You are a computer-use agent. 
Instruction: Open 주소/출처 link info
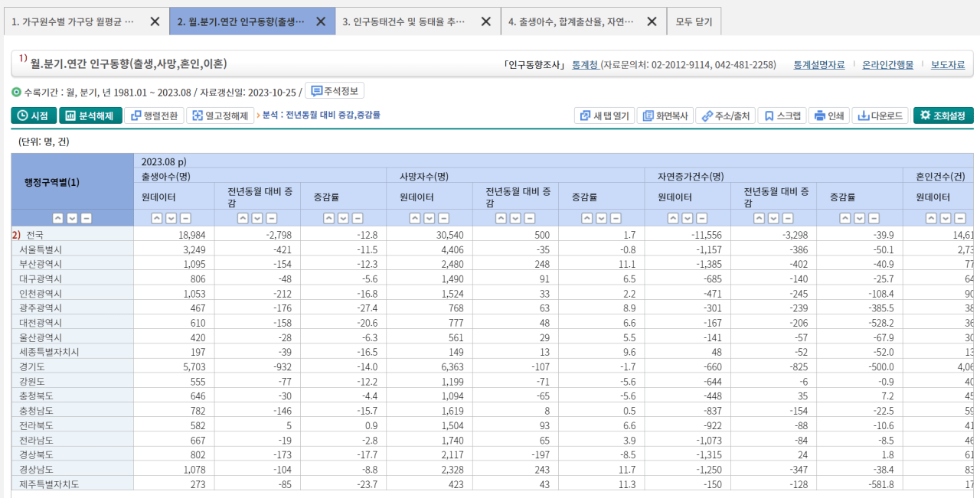pyautogui.click(x=725, y=116)
